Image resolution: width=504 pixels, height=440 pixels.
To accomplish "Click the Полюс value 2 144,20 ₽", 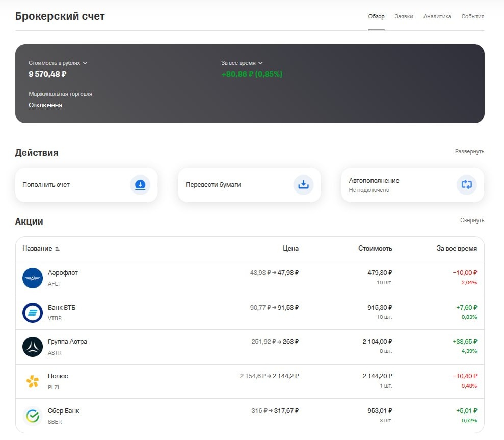I will pyautogui.click(x=377, y=376).
